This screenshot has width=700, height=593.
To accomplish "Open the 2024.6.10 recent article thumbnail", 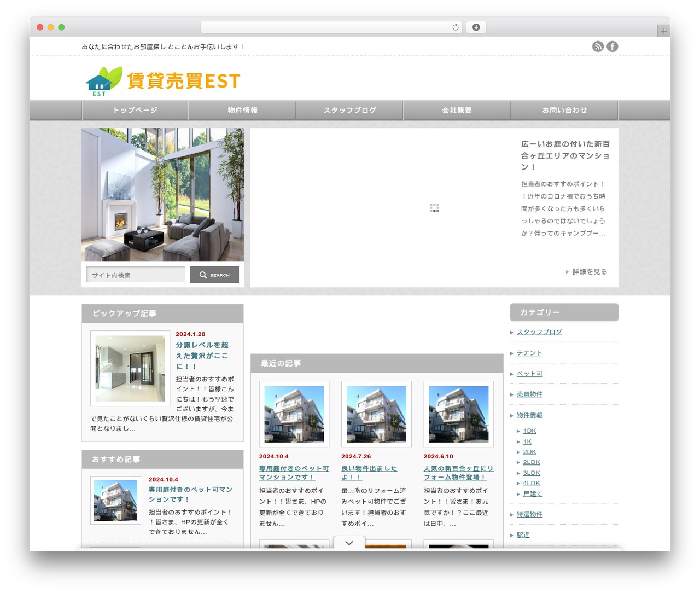I will pos(459,414).
